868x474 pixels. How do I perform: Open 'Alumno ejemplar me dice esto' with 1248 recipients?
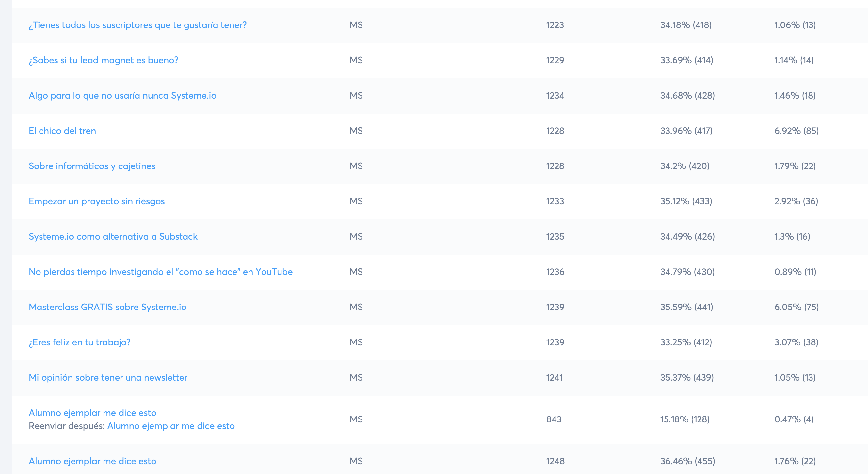point(92,461)
